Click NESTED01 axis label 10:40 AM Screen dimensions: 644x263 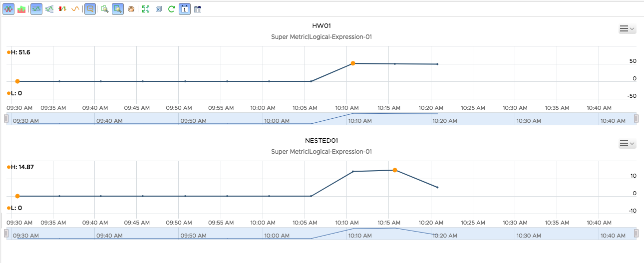click(599, 223)
